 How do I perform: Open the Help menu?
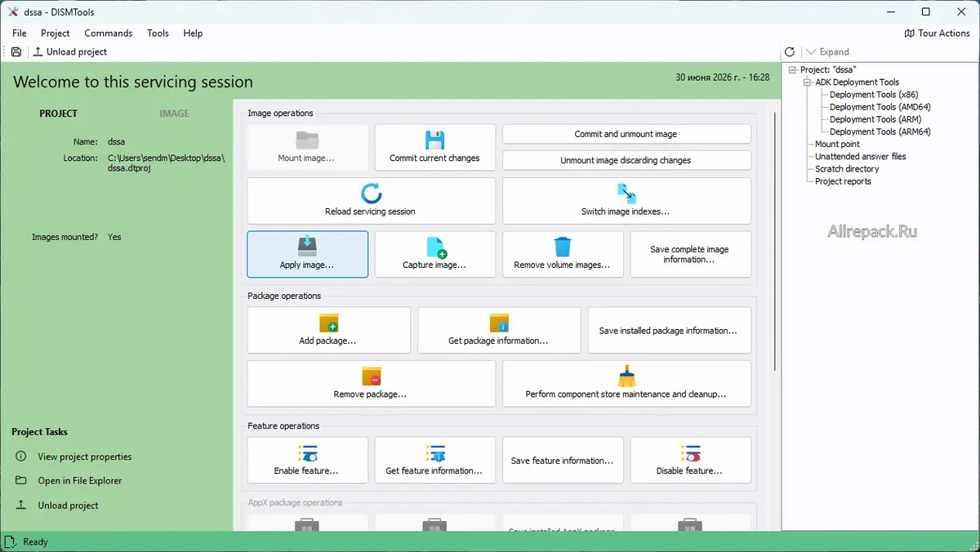pos(193,33)
